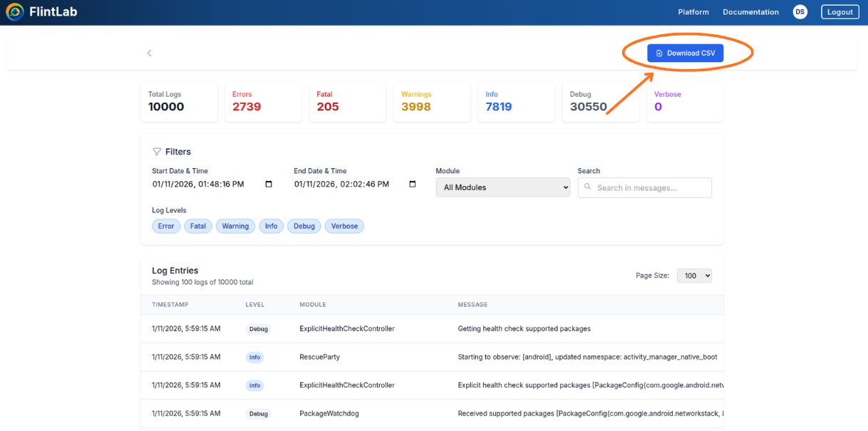868x431 pixels.
Task: Open the All Modules dropdown
Action: (x=503, y=187)
